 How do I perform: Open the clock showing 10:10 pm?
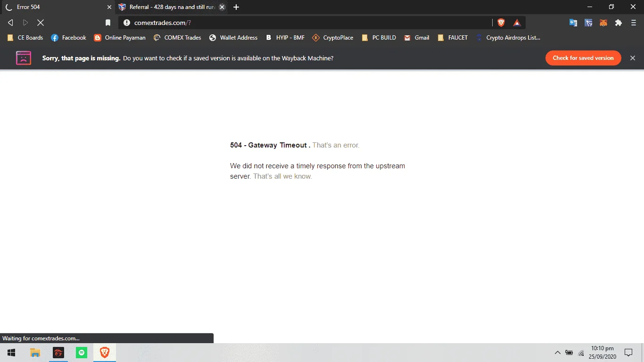602,353
